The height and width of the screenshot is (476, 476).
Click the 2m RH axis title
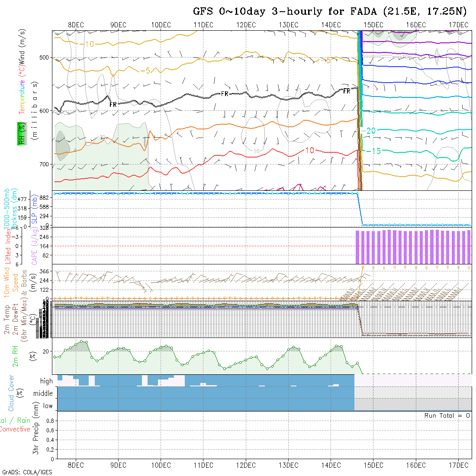pos(16,356)
